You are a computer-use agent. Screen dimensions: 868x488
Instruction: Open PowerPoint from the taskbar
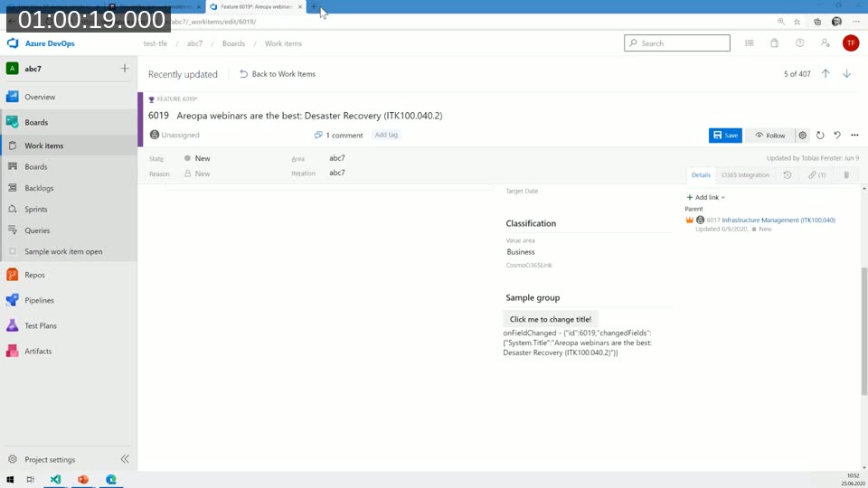pyautogui.click(x=83, y=480)
